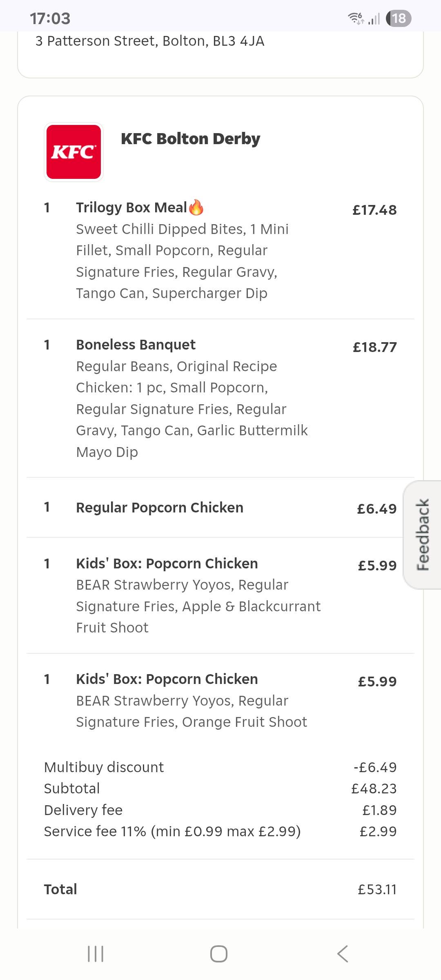The height and width of the screenshot is (980, 441).
Task: Select the Trilogy Box Meal item title
Action: pos(131,207)
